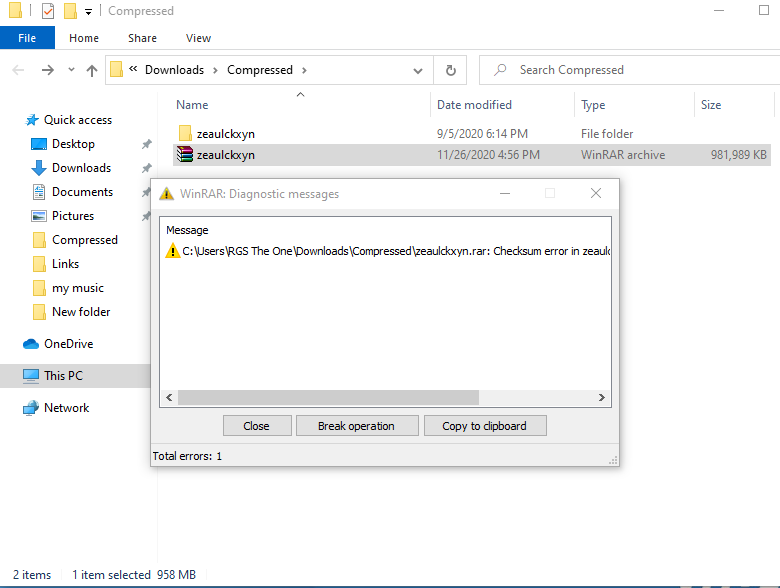Open the Share ribbon tab
This screenshot has width=780, height=588.
pyautogui.click(x=142, y=38)
